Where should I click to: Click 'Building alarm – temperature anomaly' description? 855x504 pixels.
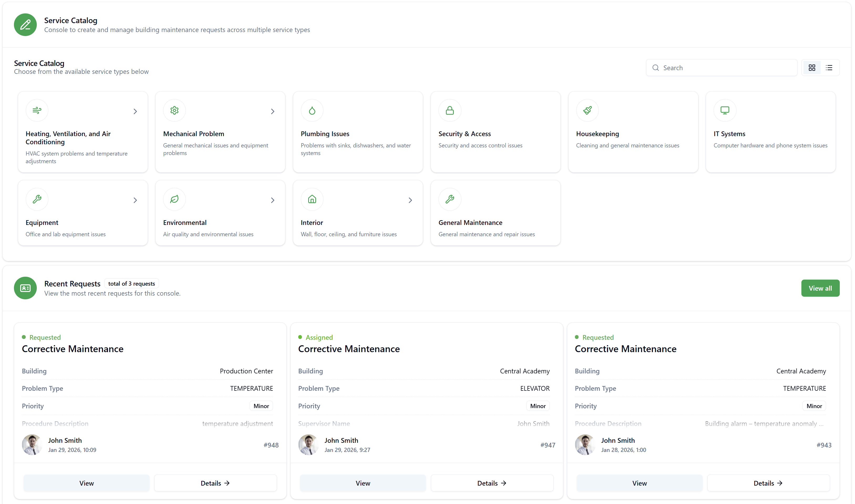click(764, 424)
